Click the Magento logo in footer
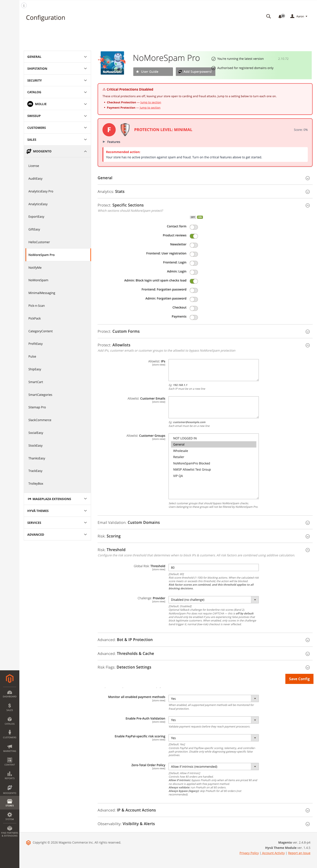 28,843
